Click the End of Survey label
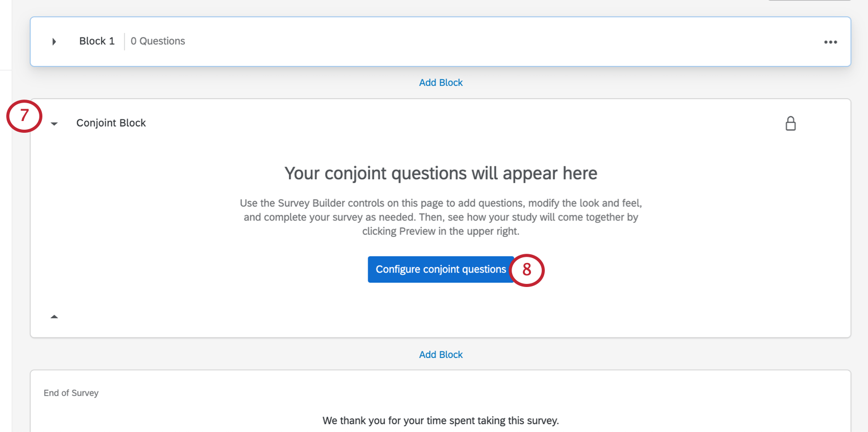Viewport: 868px width, 432px height. tap(71, 393)
